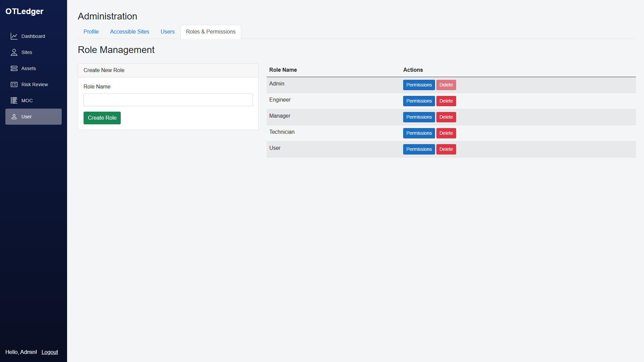This screenshot has height=362, width=644.
Task: Select the Dashboard chart icon
Action: pyautogui.click(x=14, y=36)
